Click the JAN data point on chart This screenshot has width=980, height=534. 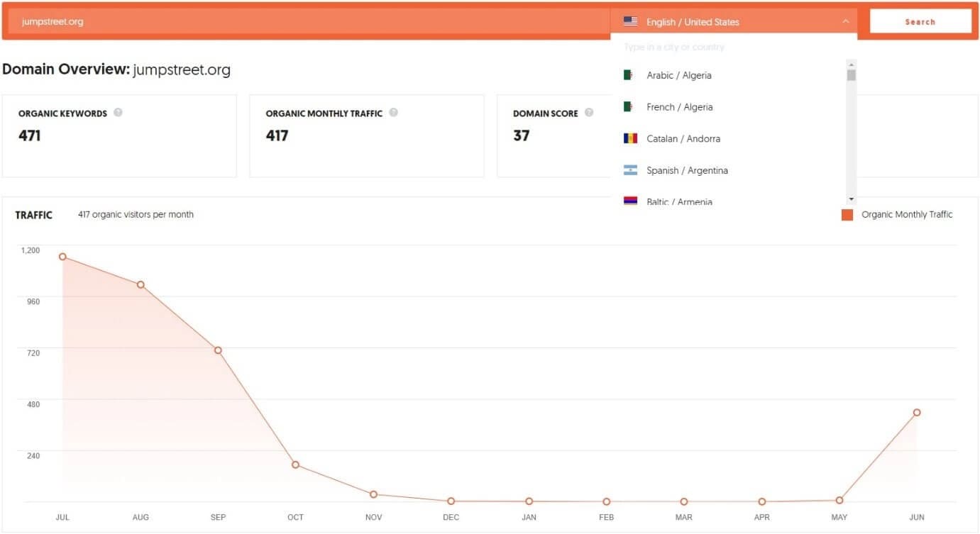529,501
